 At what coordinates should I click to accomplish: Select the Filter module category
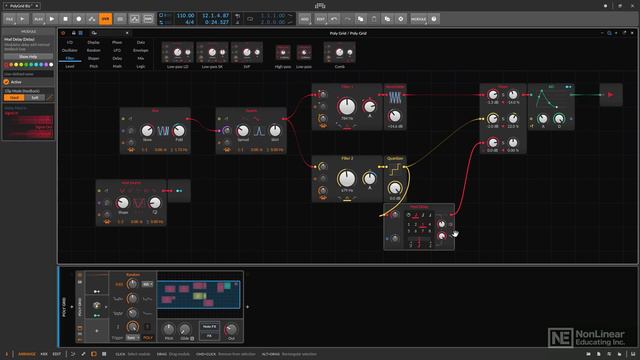pos(70,58)
